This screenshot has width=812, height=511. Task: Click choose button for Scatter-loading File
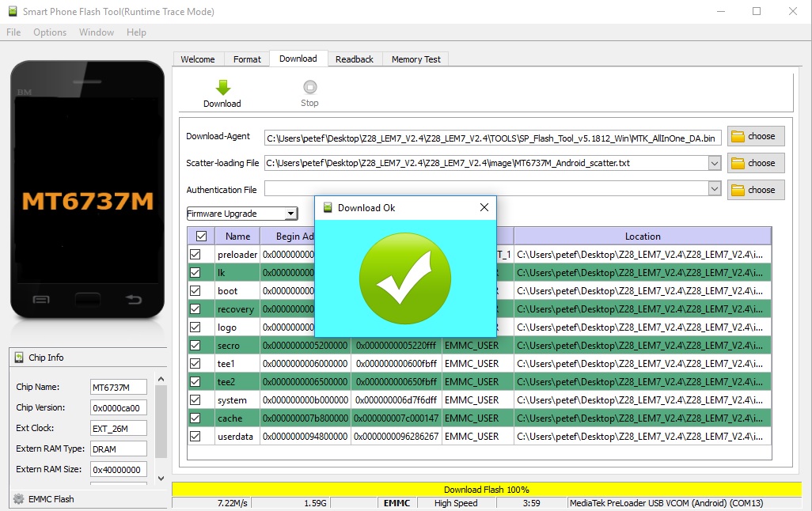(x=756, y=163)
